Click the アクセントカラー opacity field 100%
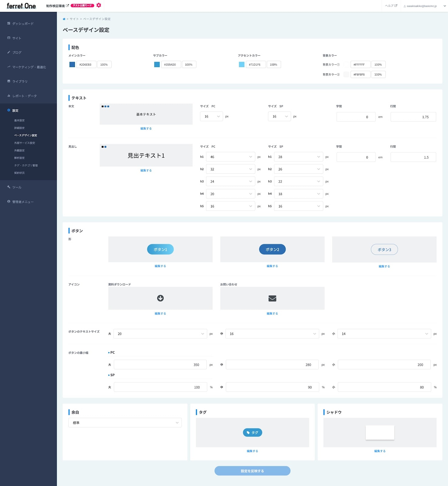Image resolution: width=448 pixels, height=486 pixels. [x=273, y=64]
